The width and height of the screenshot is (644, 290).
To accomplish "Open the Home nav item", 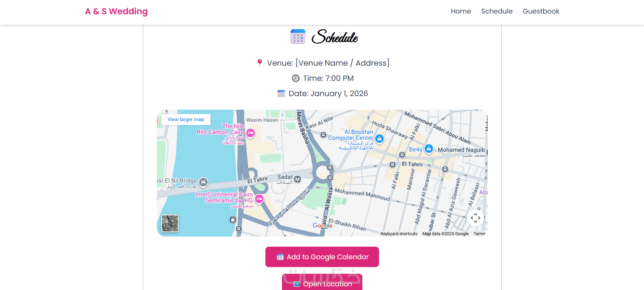I will (461, 11).
